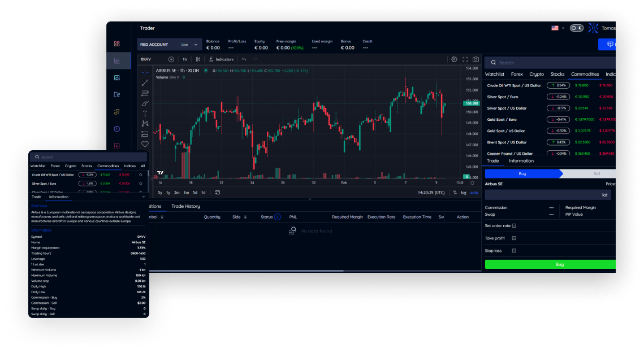Open chart settings gear icon
The image size is (644, 353).
click(x=454, y=59)
